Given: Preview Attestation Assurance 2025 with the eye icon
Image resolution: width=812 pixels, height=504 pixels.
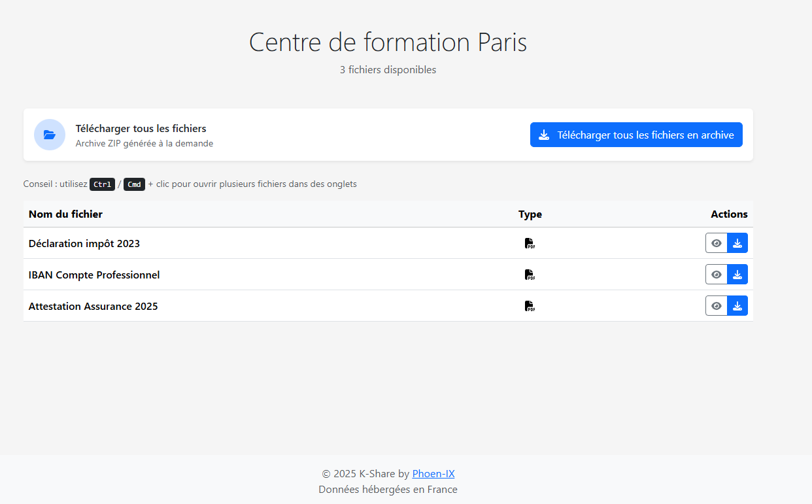Looking at the screenshot, I should [x=716, y=305].
